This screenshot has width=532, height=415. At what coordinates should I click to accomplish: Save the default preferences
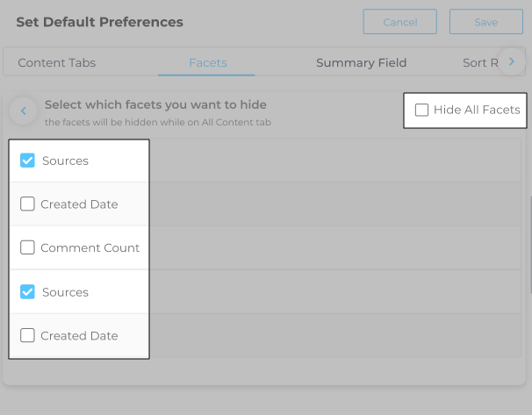485,22
